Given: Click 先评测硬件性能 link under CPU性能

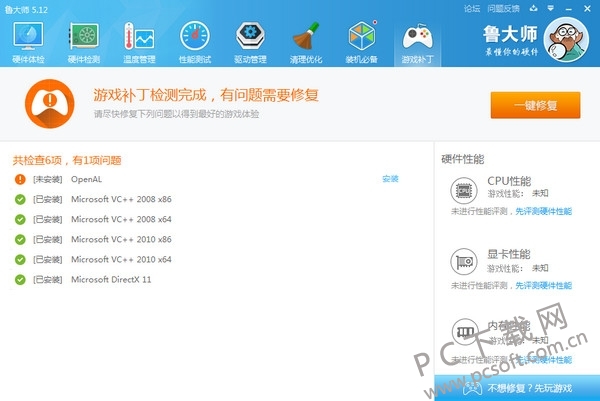Looking at the screenshot, I should pyautogui.click(x=543, y=211).
